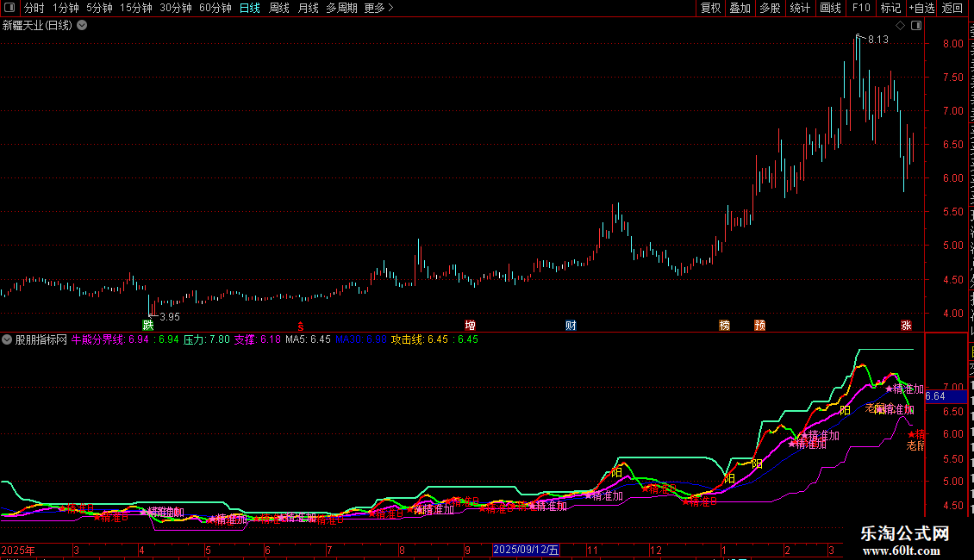Click the 牛熊分界线 indicator label

[97, 339]
